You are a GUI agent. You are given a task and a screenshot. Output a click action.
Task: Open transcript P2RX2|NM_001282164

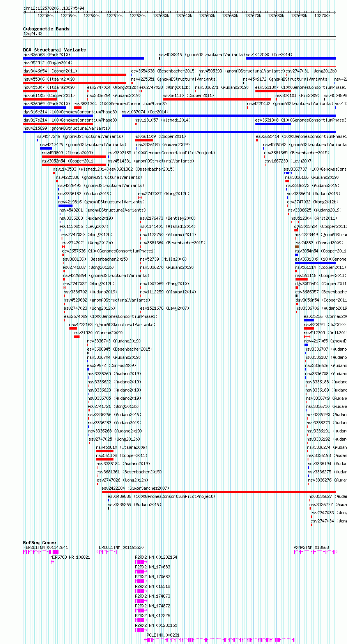point(156,557)
